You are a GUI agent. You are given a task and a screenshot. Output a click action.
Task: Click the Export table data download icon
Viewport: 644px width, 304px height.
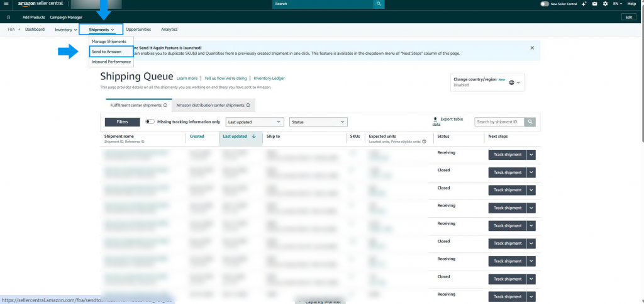[x=435, y=118]
